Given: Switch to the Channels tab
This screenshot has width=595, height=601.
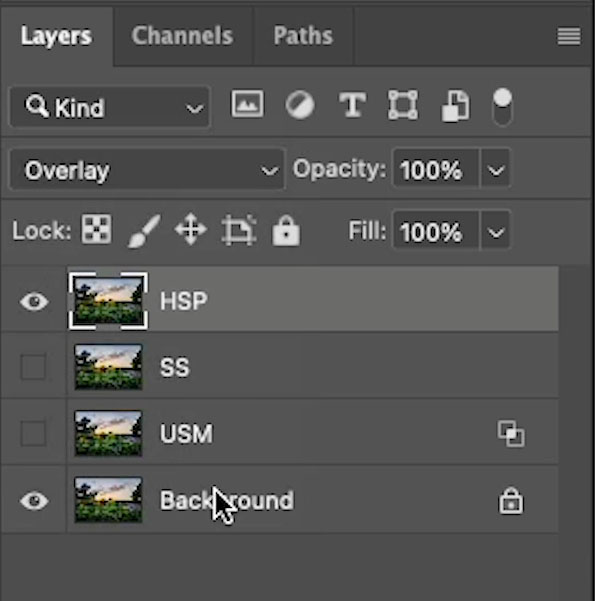Looking at the screenshot, I should coord(182,36).
